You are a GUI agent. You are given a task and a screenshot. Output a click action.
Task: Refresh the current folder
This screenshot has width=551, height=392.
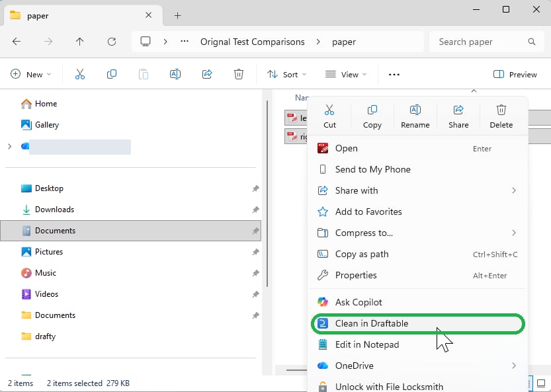point(112,42)
